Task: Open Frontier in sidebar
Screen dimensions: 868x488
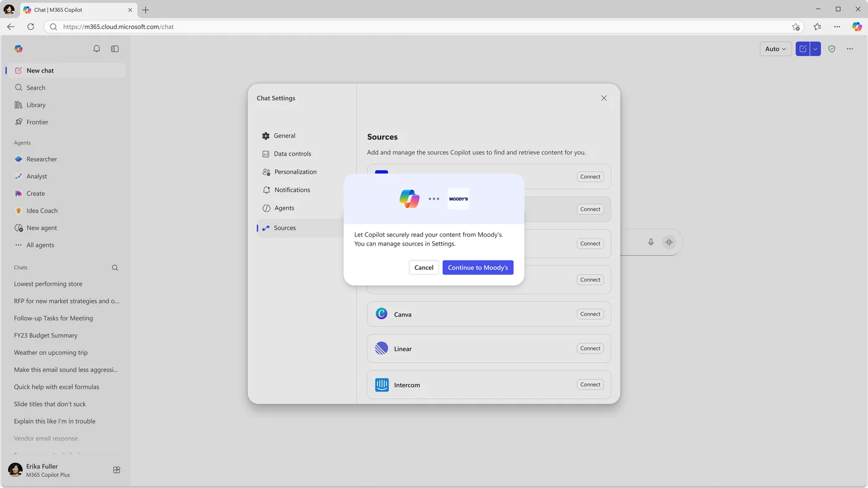Action: click(x=65, y=122)
